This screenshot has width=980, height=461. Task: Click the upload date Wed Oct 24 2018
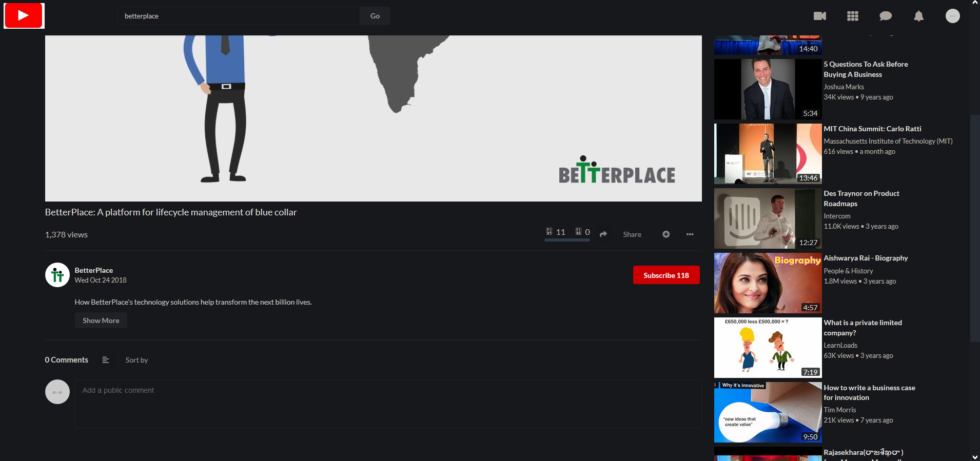click(101, 280)
